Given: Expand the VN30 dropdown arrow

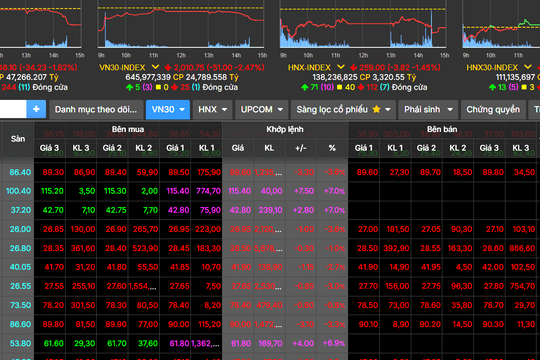Looking at the screenshot, I should (182, 110).
